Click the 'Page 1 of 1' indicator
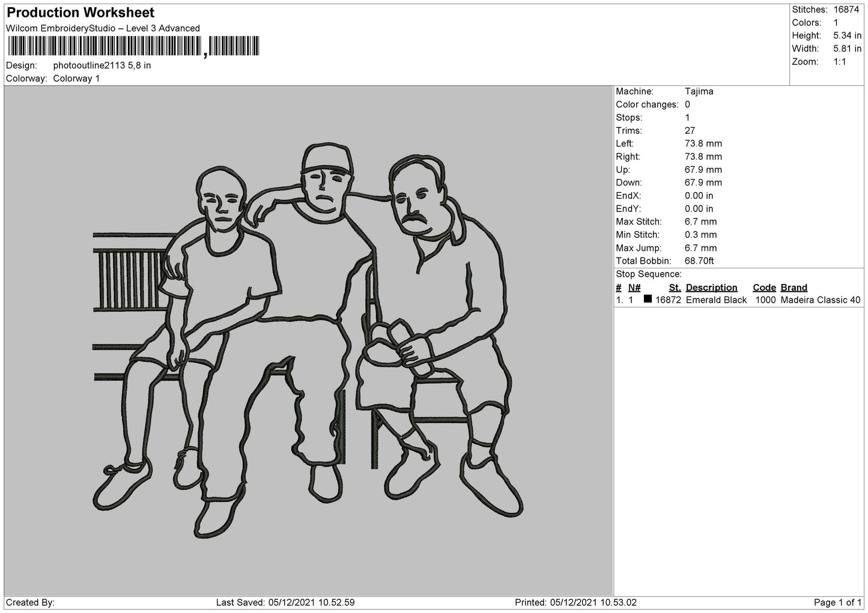Image resolution: width=868 pixels, height=613 pixels. pos(837,602)
